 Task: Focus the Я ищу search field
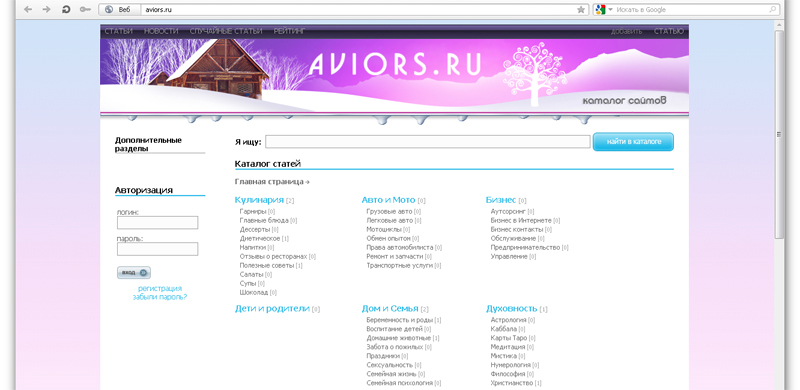pos(428,141)
